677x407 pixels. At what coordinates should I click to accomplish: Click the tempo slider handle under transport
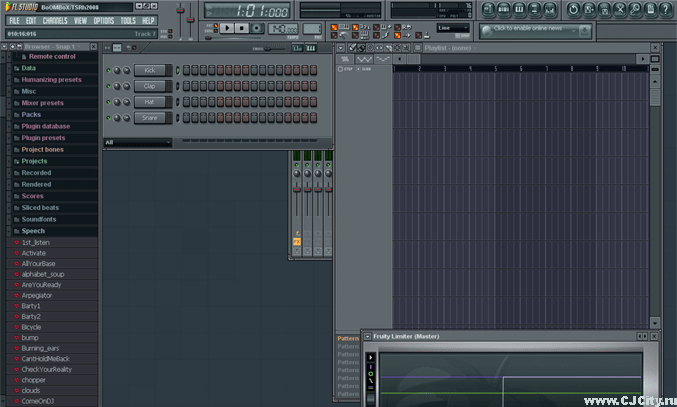pos(208,38)
